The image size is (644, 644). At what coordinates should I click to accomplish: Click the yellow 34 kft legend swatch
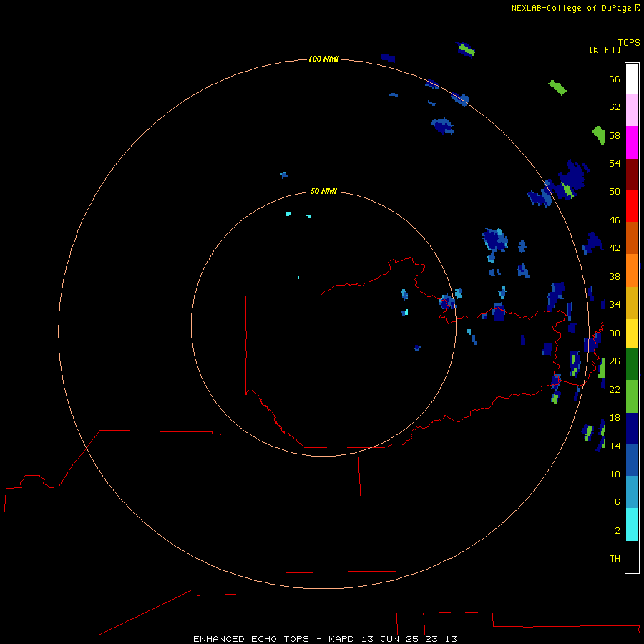pos(632,333)
